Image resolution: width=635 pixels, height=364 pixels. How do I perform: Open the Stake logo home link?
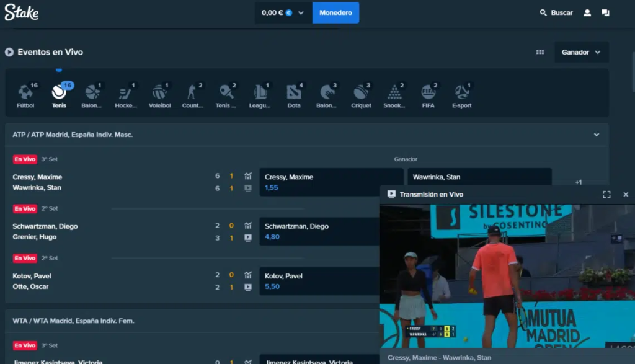coord(22,12)
